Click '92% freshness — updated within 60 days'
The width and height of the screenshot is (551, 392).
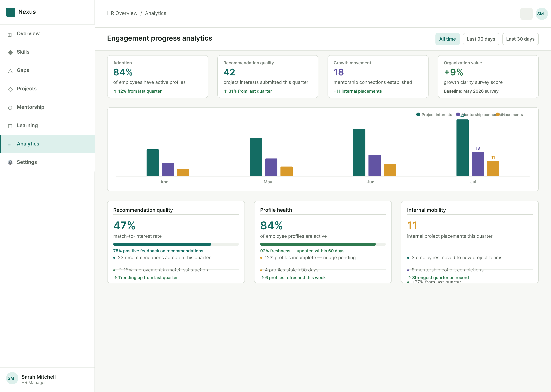click(x=302, y=251)
